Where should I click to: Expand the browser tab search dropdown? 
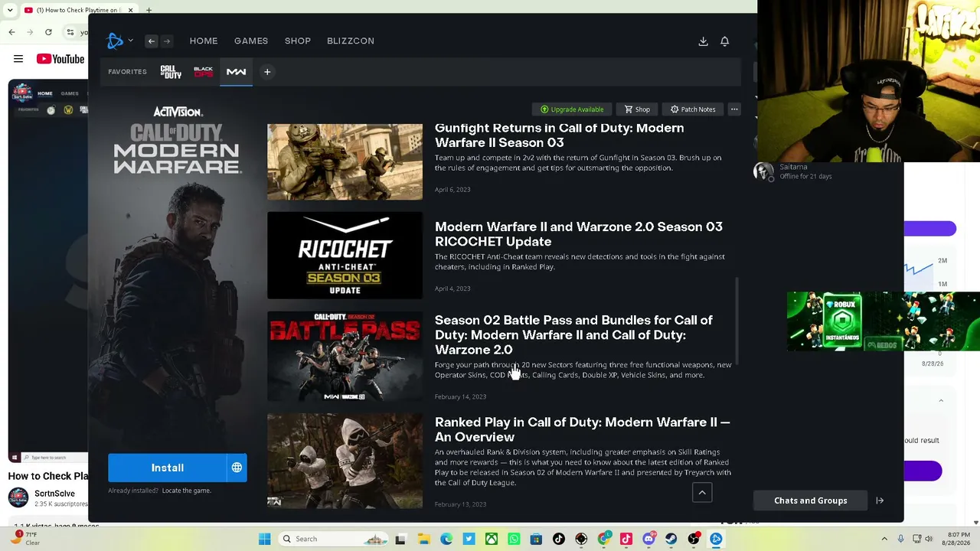(11, 10)
